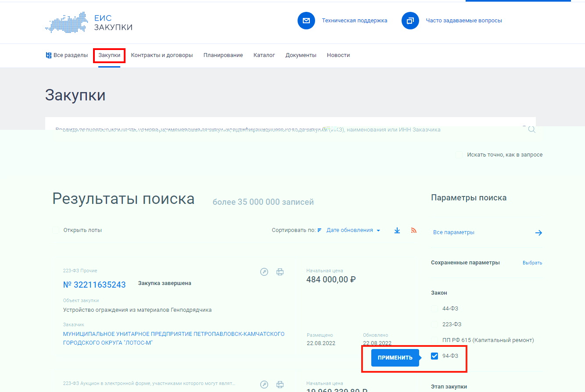The width and height of the screenshot is (585, 392).
Task: Open Техническая поддержка link
Action: pyautogui.click(x=355, y=21)
